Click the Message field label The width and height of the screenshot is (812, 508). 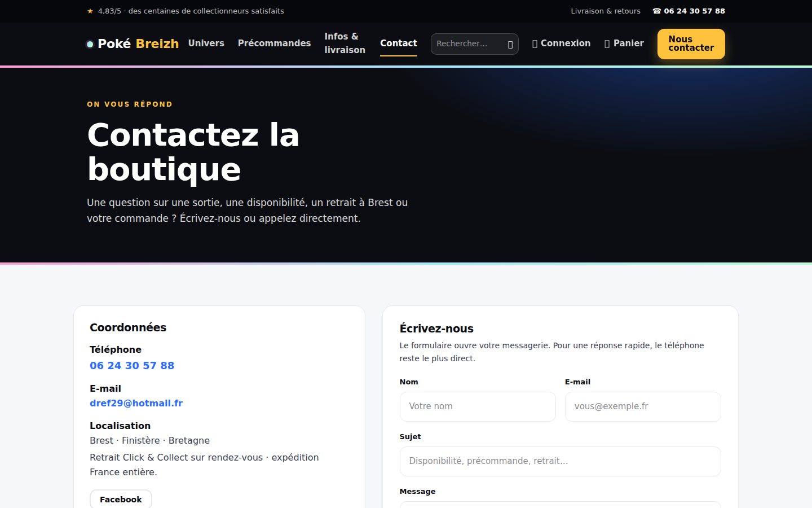417,491
